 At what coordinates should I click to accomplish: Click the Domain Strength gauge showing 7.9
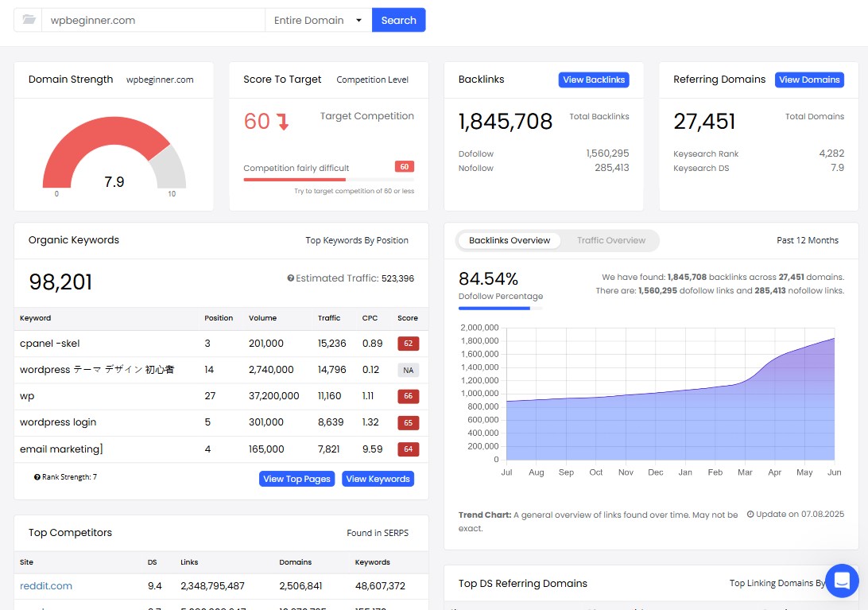[114, 153]
